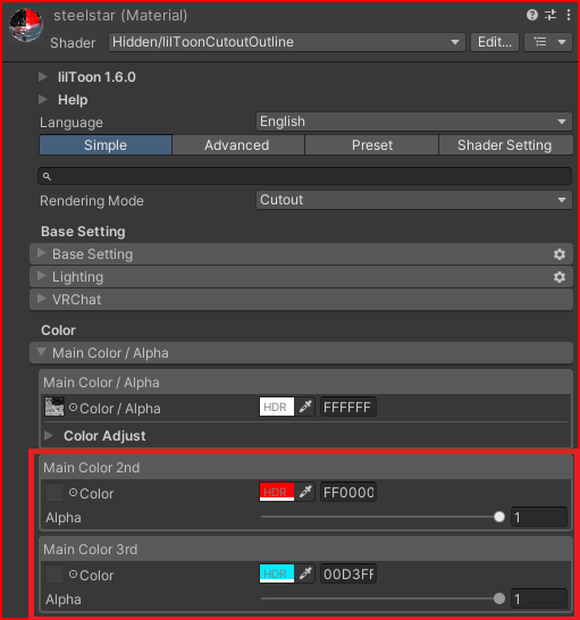Switch to the Shader Setting tab
Image resolution: width=580 pixels, height=620 pixels.
[505, 145]
